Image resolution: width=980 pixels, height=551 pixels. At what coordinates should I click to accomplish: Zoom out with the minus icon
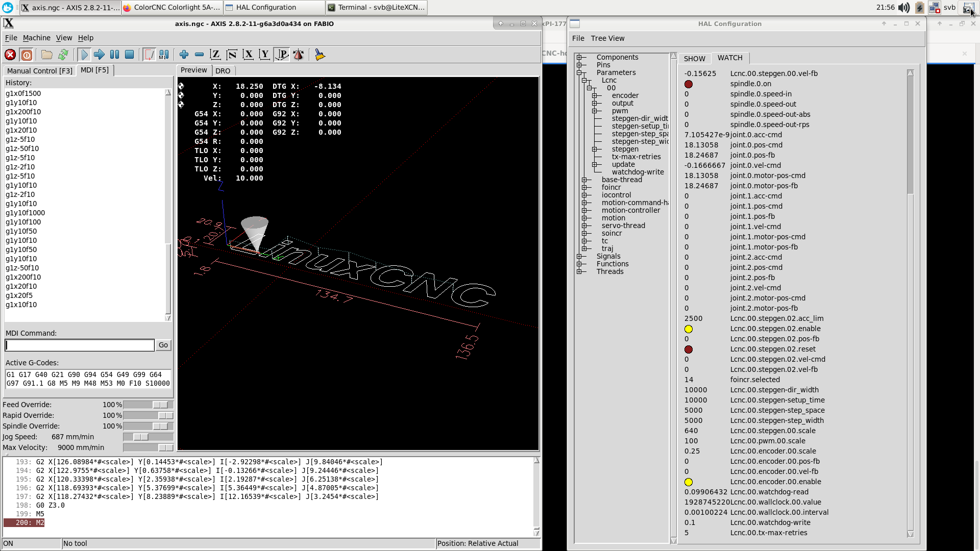pos(200,55)
